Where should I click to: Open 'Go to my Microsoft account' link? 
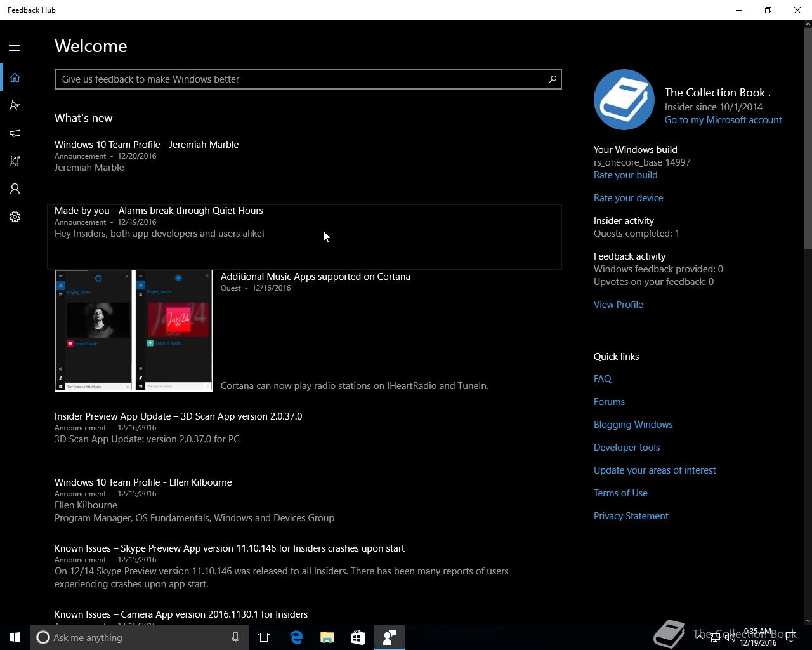point(723,120)
